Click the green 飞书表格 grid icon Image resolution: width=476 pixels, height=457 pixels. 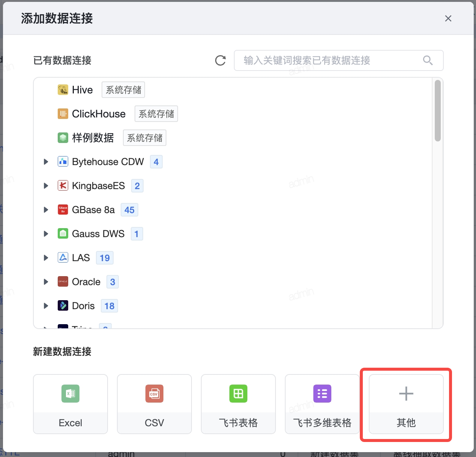[238, 394]
